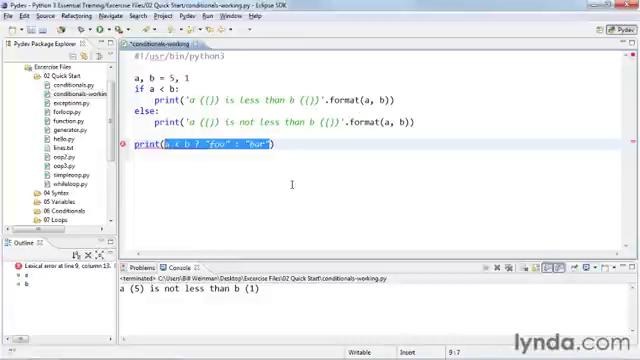Click the Debug launch icon

[x=81, y=29]
